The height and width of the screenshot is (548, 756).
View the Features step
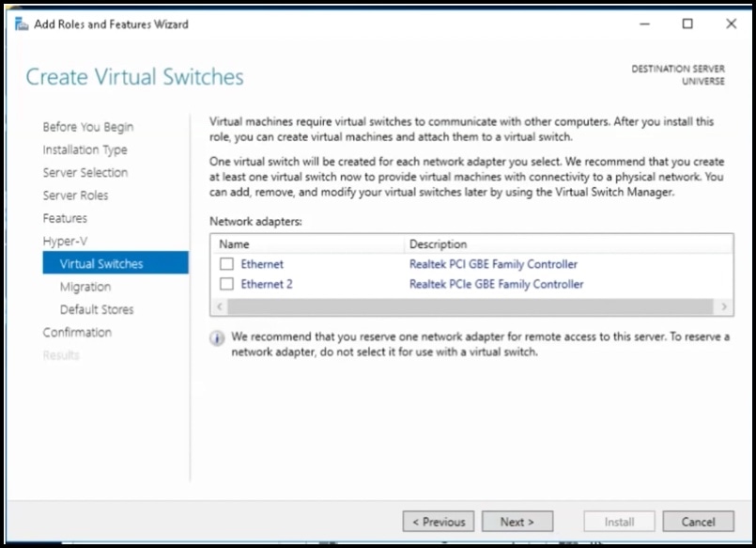(64, 218)
